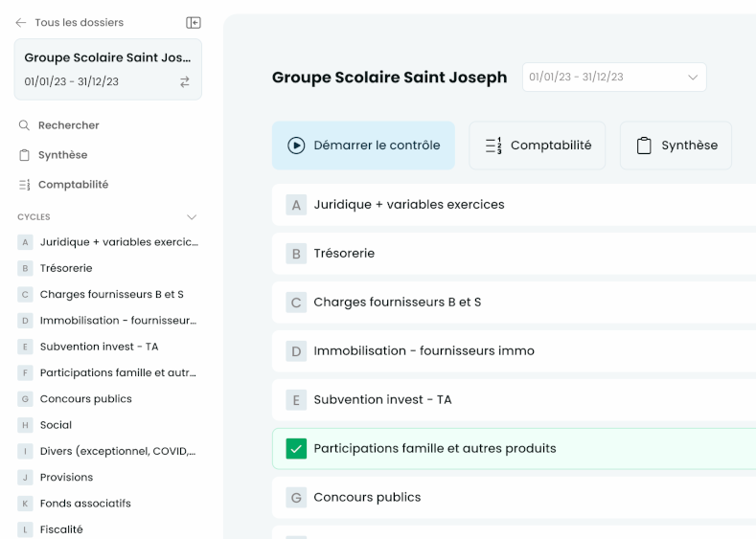
Task: Switch to the Synthèse tab button
Action: click(x=676, y=146)
